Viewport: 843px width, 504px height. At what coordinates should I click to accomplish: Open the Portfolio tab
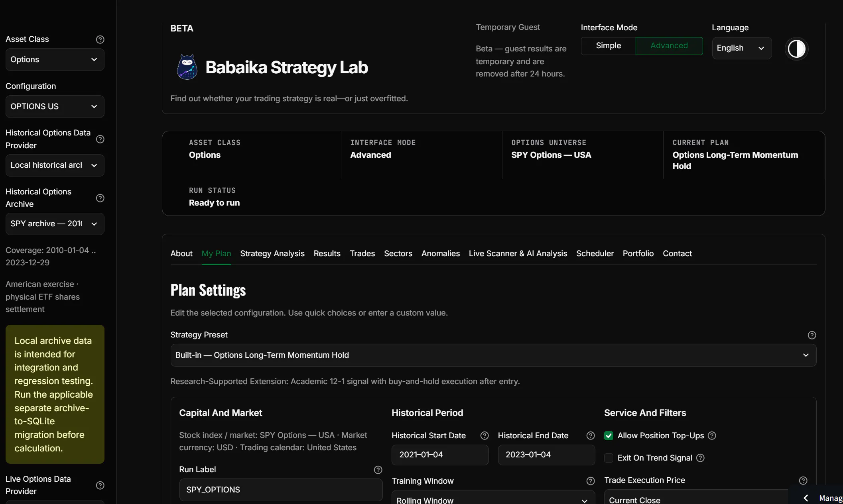click(638, 254)
